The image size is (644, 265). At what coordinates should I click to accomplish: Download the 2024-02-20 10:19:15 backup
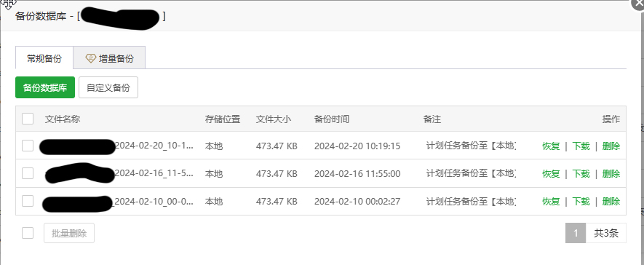click(581, 146)
